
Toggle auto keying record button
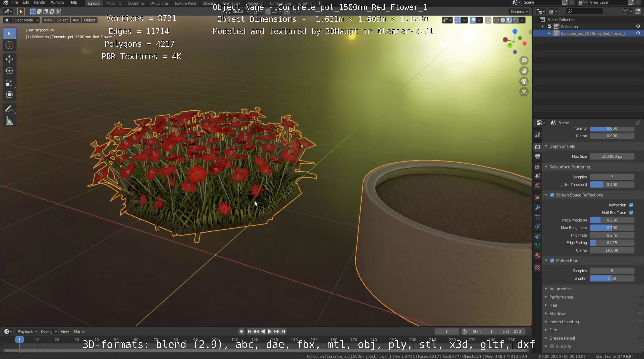coord(241,331)
